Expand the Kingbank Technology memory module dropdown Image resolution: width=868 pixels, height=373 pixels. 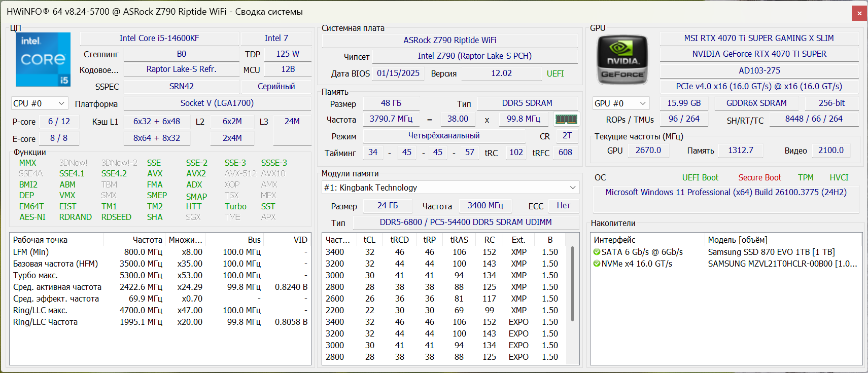573,188
